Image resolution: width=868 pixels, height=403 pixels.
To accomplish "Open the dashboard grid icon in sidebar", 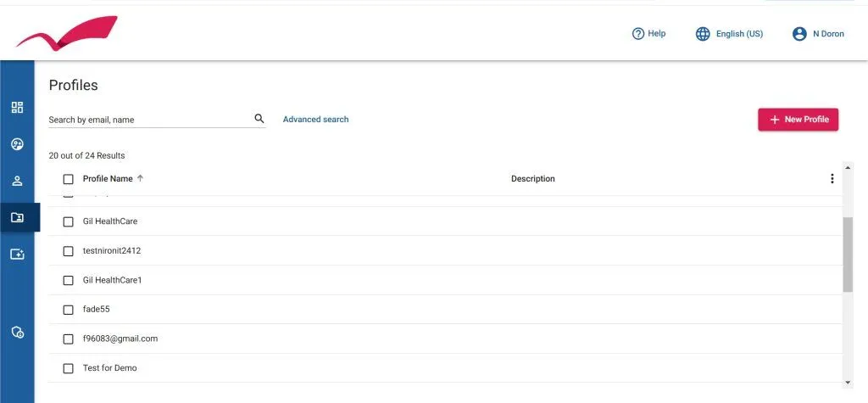I will (17, 108).
